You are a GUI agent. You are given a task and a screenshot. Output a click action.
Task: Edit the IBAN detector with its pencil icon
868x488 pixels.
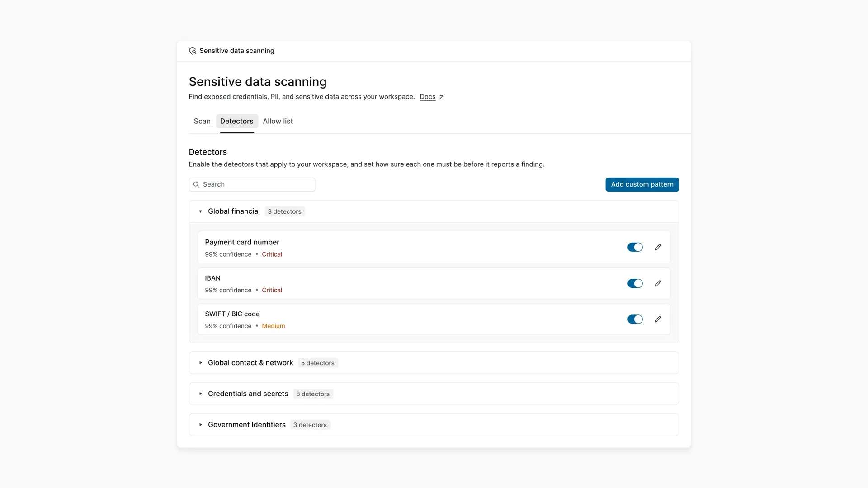[658, 283]
